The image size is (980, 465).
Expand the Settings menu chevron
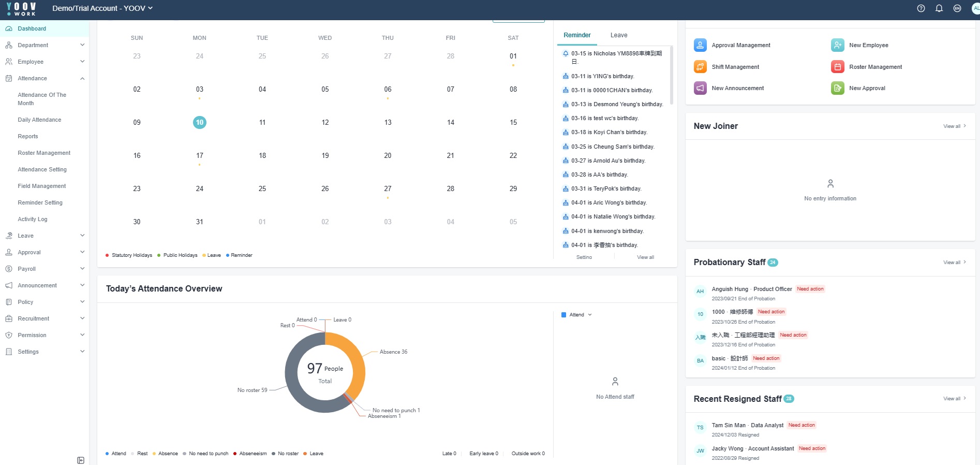click(x=82, y=352)
